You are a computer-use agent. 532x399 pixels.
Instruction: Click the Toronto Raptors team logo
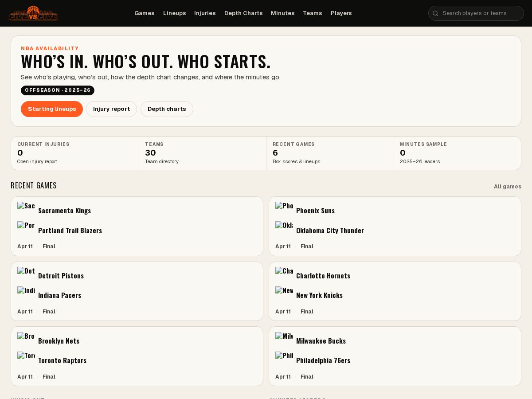[x=26, y=360]
